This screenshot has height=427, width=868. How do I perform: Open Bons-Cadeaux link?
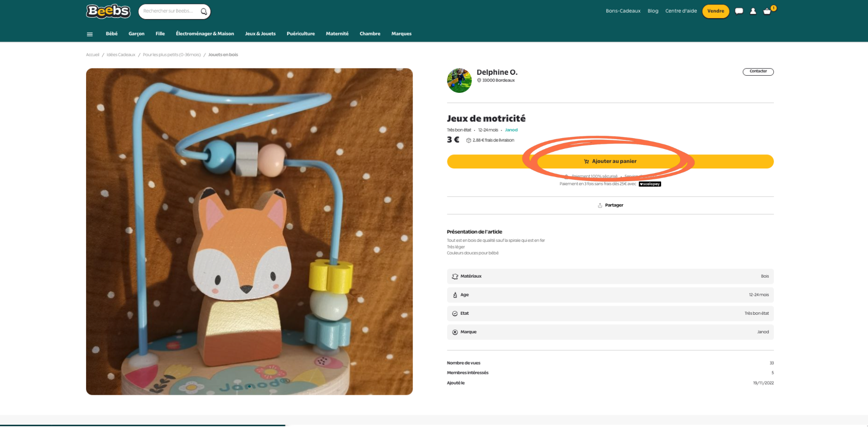pyautogui.click(x=623, y=11)
